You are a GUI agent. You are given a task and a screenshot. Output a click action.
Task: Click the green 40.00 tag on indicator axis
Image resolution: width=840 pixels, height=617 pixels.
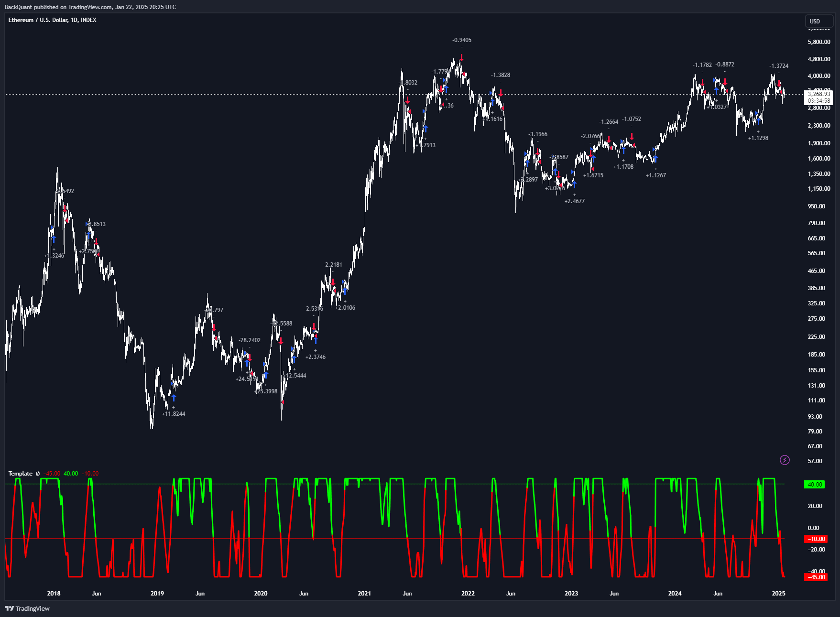tap(815, 484)
